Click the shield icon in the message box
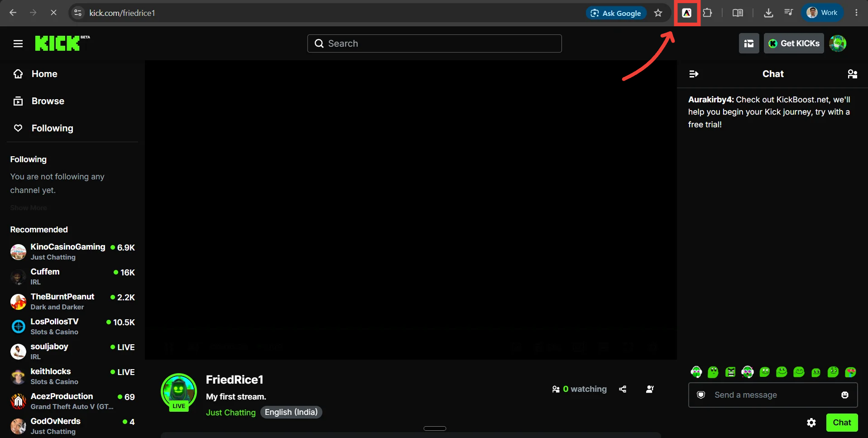The width and height of the screenshot is (868, 438). [701, 395]
